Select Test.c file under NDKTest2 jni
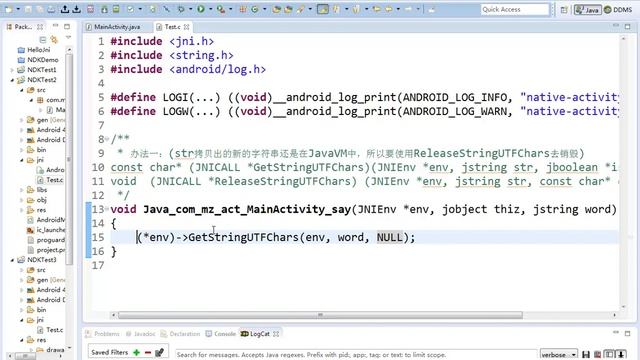The image size is (640, 360). click(x=50, y=180)
